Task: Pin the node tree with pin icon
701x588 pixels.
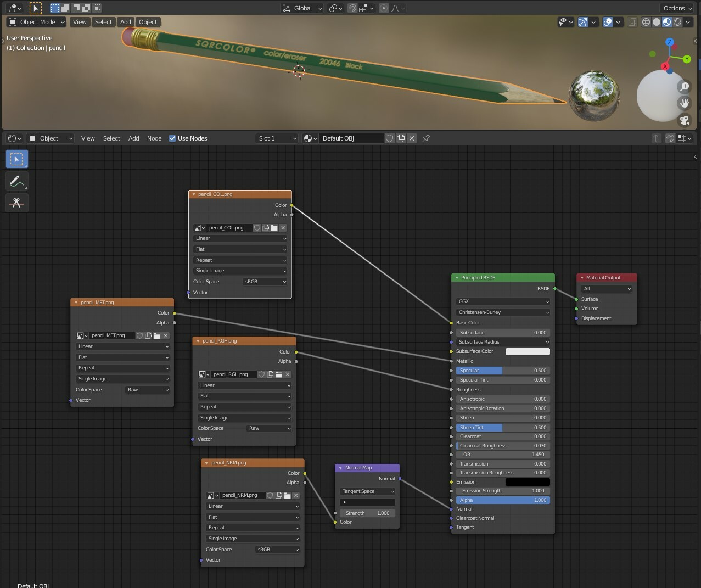Action: point(426,138)
